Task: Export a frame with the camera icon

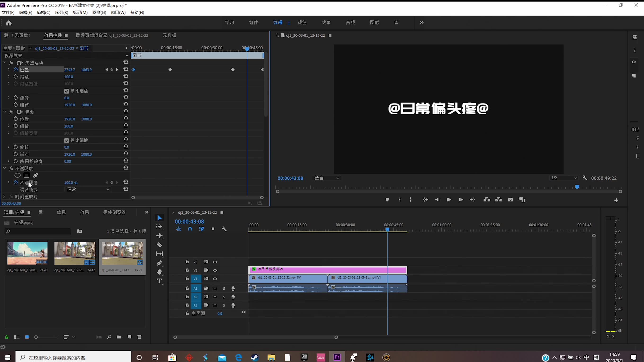Action: [510, 199]
